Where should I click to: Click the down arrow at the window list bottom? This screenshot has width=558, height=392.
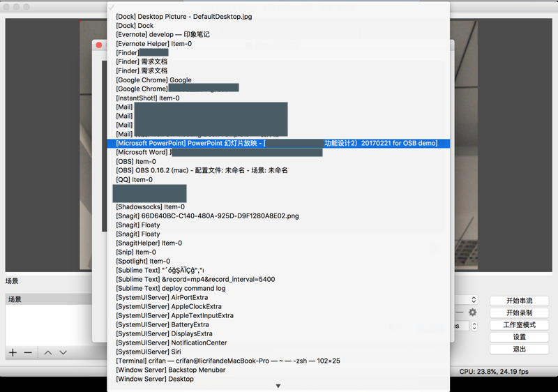278,386
